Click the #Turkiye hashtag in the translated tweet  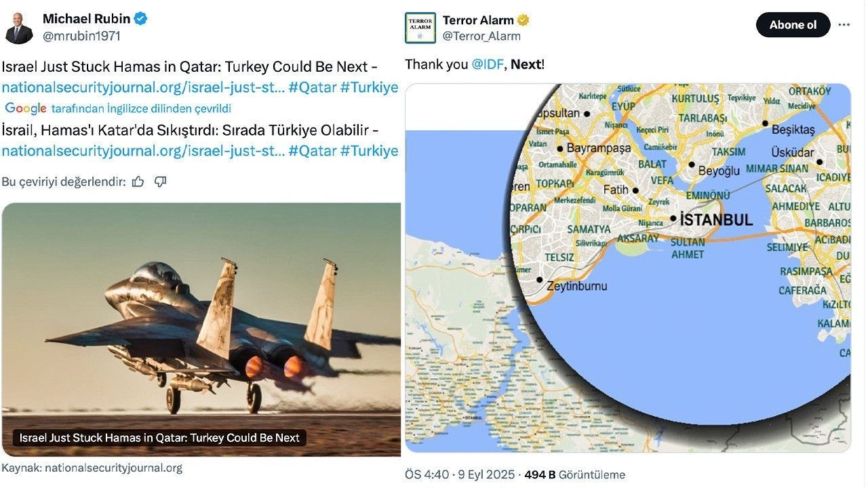(x=369, y=150)
